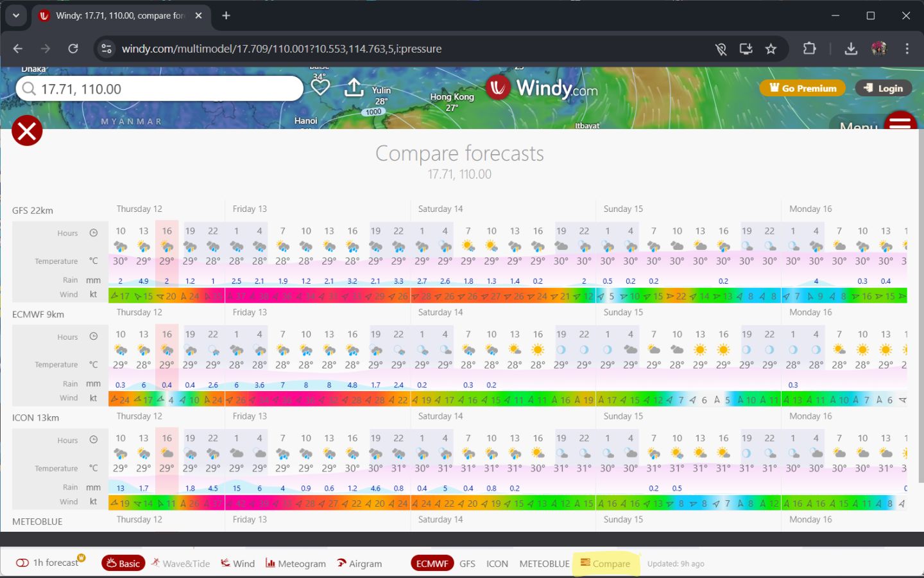Open the browser Extensions puzzle icon
The height and width of the screenshot is (578, 924).
(809, 48)
